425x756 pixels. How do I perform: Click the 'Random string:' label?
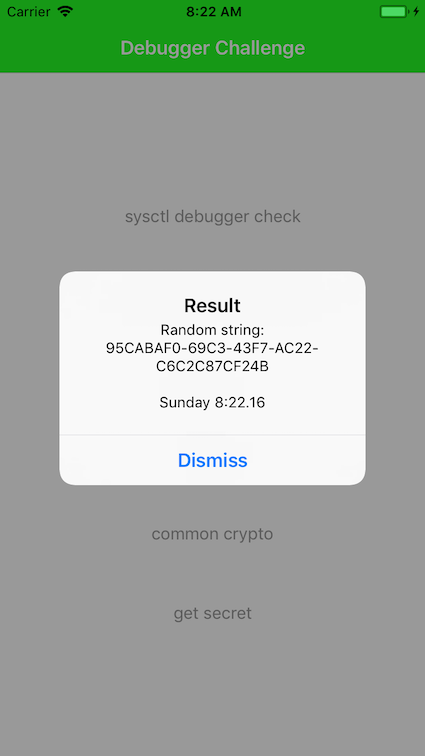point(212,330)
